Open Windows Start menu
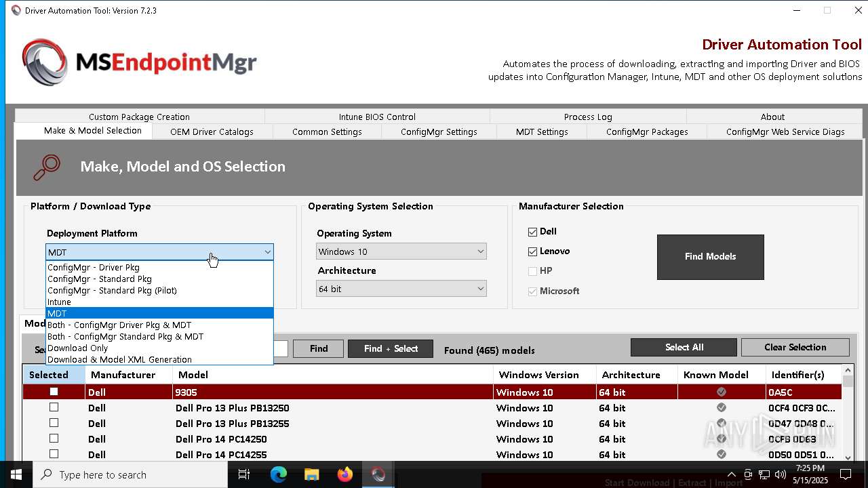868x488 pixels. click(x=16, y=474)
